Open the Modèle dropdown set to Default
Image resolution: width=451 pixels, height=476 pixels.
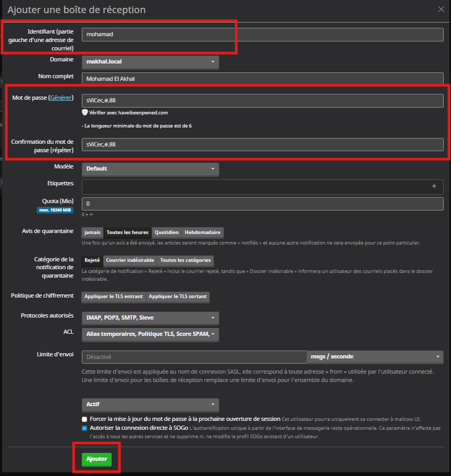click(150, 169)
